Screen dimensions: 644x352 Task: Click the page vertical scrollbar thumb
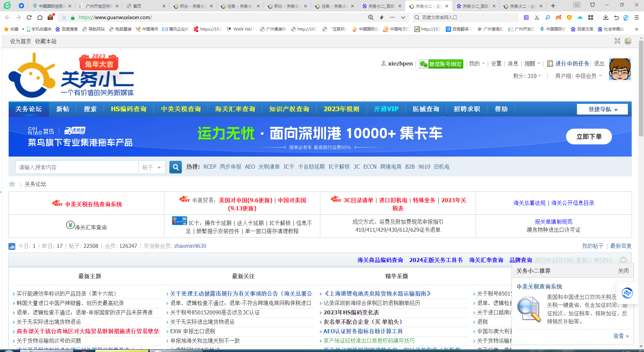point(641,88)
